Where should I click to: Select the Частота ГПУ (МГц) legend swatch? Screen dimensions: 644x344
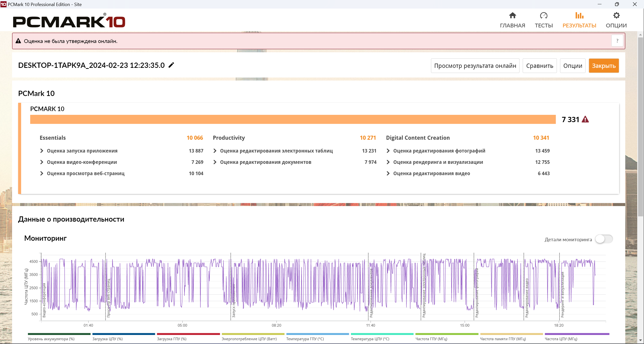pyautogui.click(x=447, y=334)
